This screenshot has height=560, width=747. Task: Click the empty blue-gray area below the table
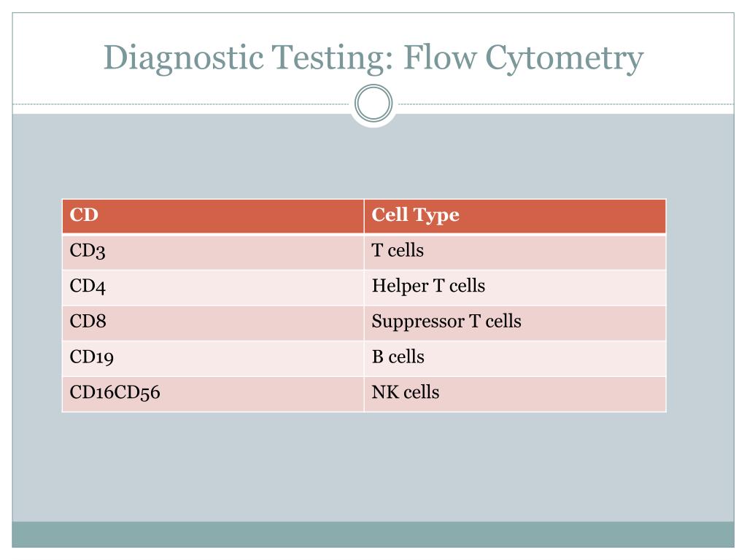pos(373,467)
